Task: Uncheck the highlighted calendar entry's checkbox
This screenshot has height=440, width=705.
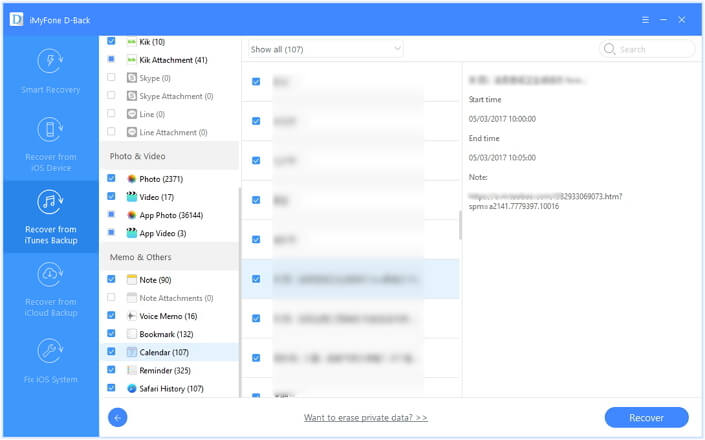Action: coord(256,279)
